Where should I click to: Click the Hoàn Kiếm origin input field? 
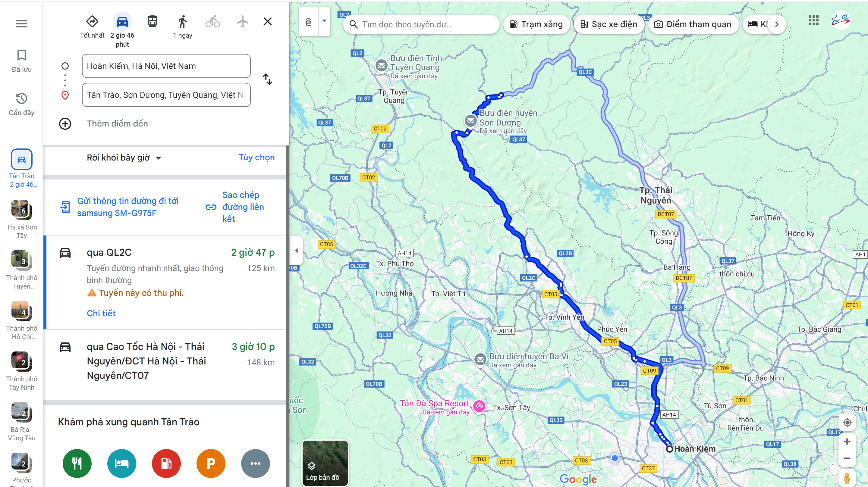pos(166,66)
